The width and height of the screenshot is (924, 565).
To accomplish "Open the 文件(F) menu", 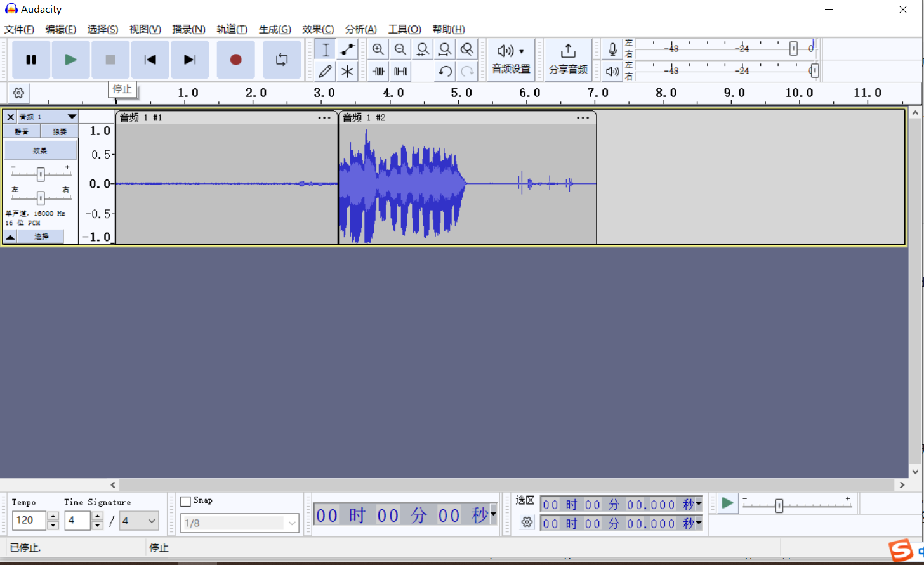I will [x=20, y=29].
